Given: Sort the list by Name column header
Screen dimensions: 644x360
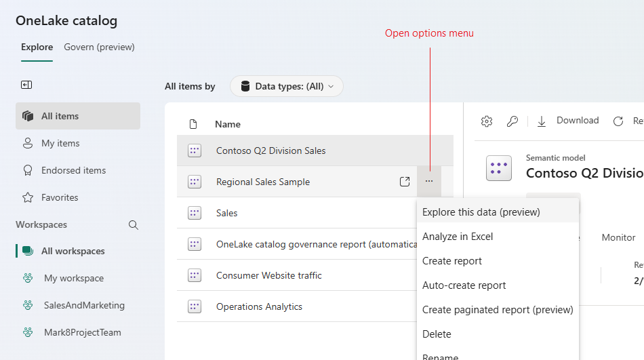Looking at the screenshot, I should coord(228,124).
